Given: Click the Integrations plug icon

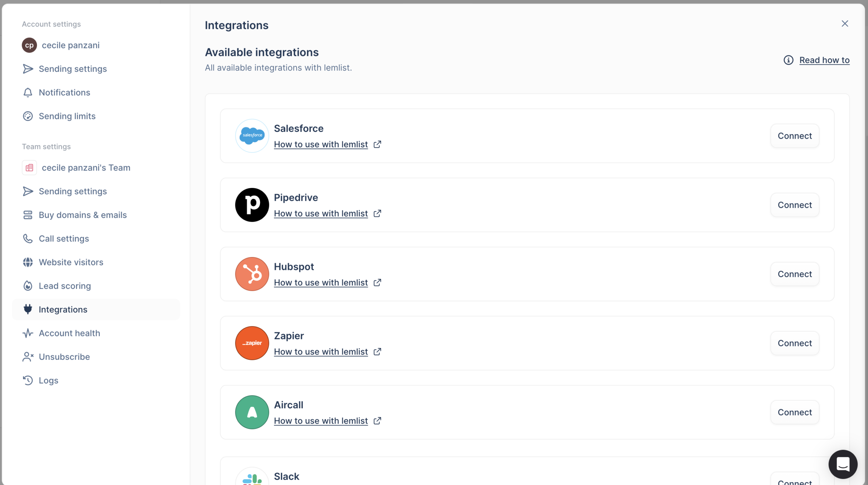Looking at the screenshot, I should click(x=28, y=309).
